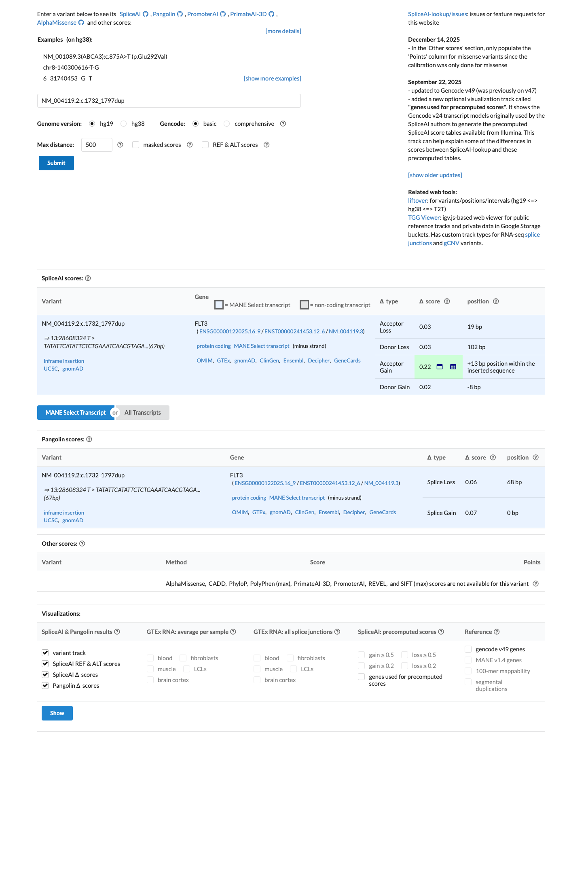588x890 pixels.
Task: Expand the more details link
Action: point(283,31)
